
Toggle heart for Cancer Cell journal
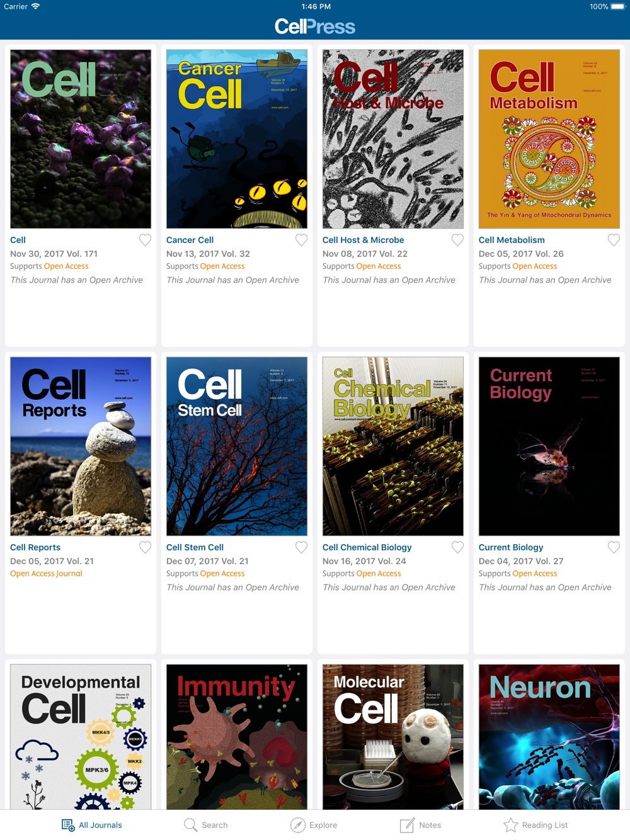301,240
